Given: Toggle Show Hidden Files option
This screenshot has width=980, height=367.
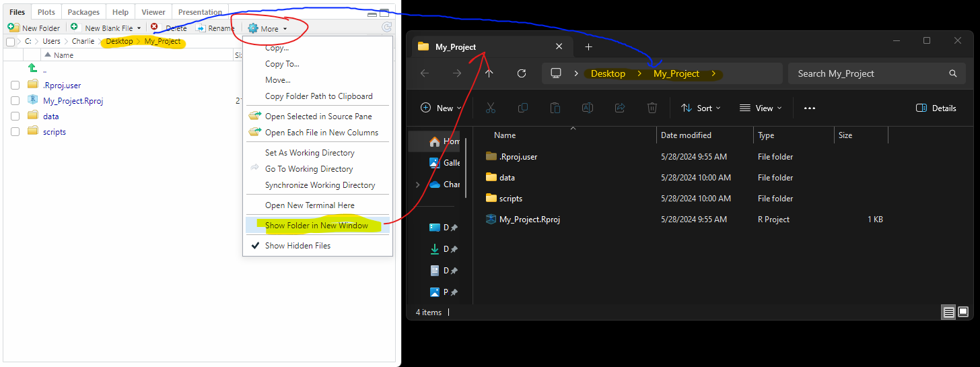Looking at the screenshot, I should click(x=297, y=246).
